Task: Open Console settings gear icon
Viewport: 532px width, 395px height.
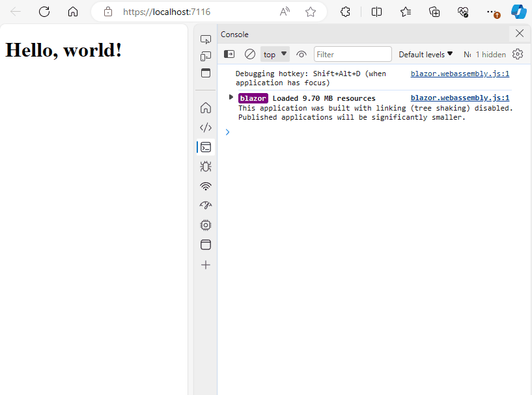Action: coord(518,55)
